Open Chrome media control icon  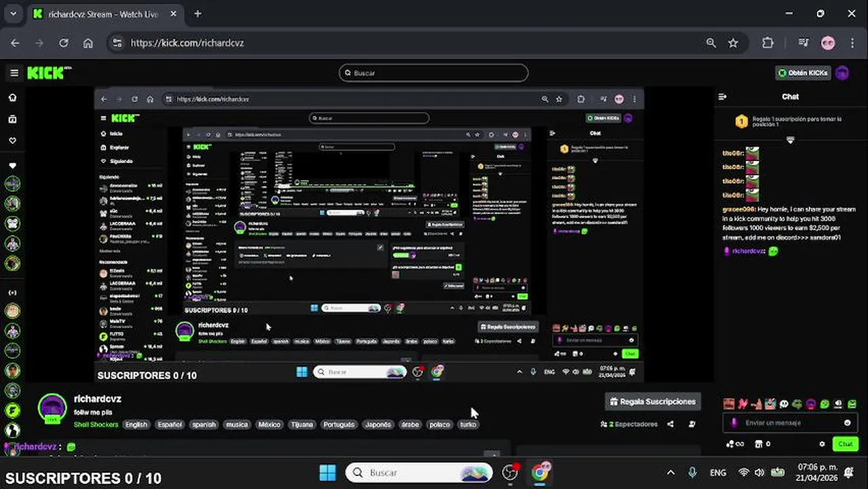tap(803, 43)
